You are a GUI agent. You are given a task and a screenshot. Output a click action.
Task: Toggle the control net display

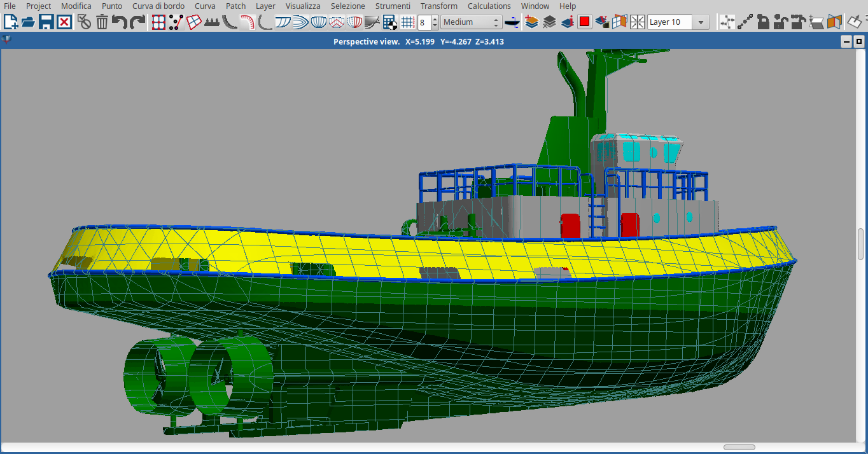tap(158, 22)
